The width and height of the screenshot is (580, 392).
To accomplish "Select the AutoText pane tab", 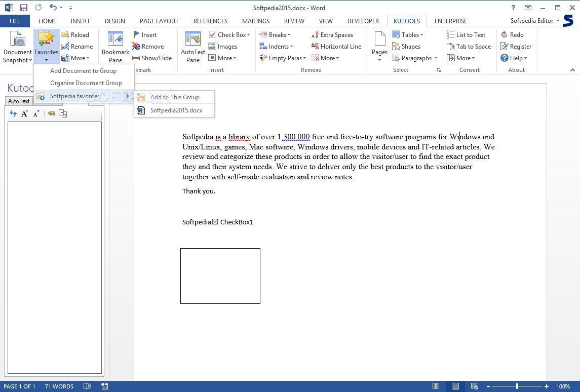I will point(19,101).
